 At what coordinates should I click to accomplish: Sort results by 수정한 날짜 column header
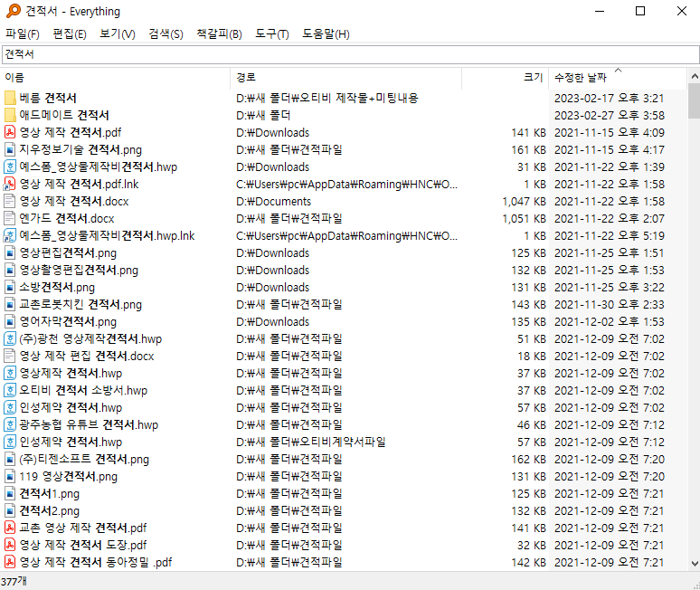618,78
